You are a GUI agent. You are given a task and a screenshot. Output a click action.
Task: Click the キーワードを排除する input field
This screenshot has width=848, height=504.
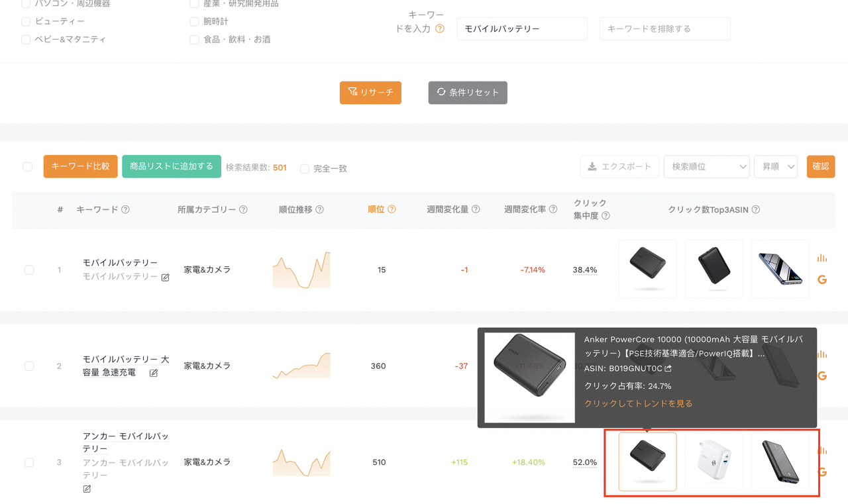664,29
